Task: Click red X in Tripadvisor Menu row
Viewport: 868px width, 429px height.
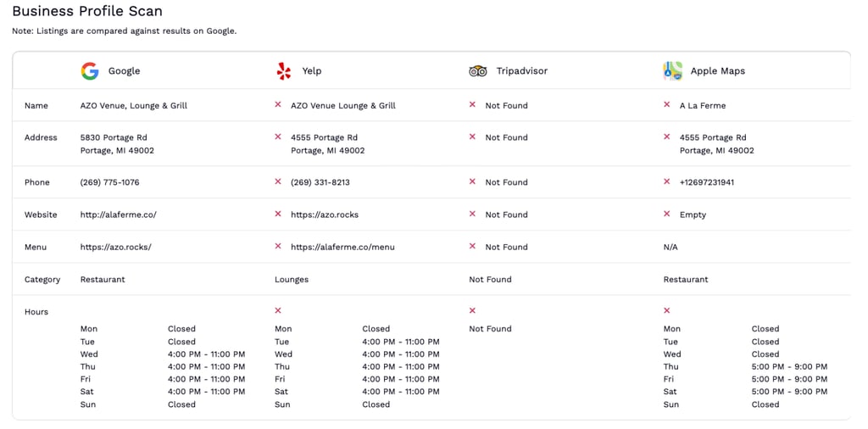Action: pyautogui.click(x=472, y=247)
